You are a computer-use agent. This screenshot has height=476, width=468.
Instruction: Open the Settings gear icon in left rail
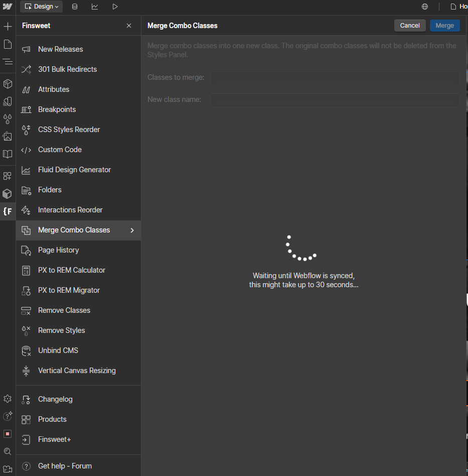(x=8, y=399)
